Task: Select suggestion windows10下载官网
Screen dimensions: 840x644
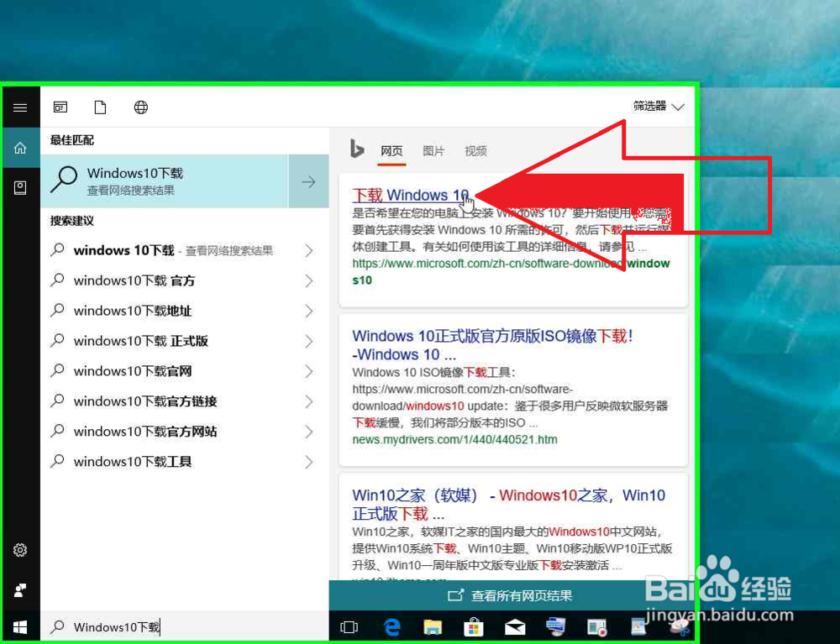Action: click(184, 371)
